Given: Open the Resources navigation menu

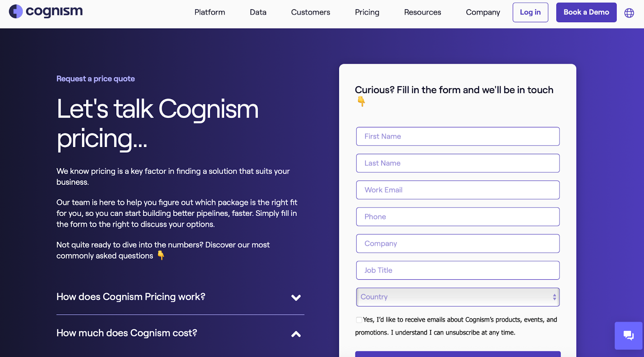Looking at the screenshot, I should [x=422, y=12].
